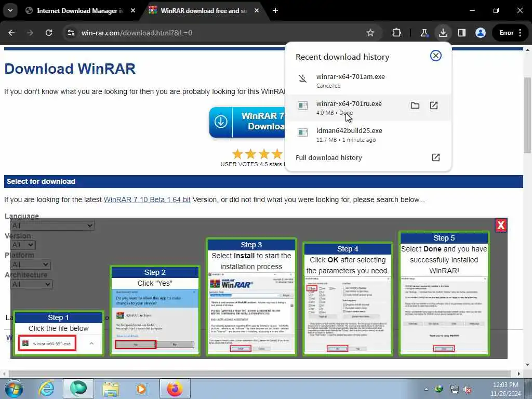
Task: Click the forward navigation arrow
Action: coord(30,33)
